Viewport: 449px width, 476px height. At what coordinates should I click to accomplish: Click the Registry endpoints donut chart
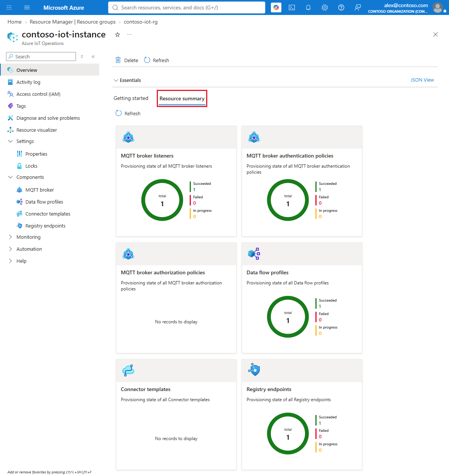coord(288,434)
